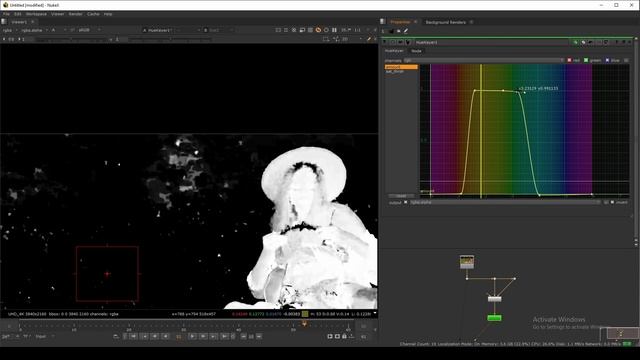Click the yellow picked-hue line on curve editor
This screenshot has height=360, width=640.
[481, 131]
